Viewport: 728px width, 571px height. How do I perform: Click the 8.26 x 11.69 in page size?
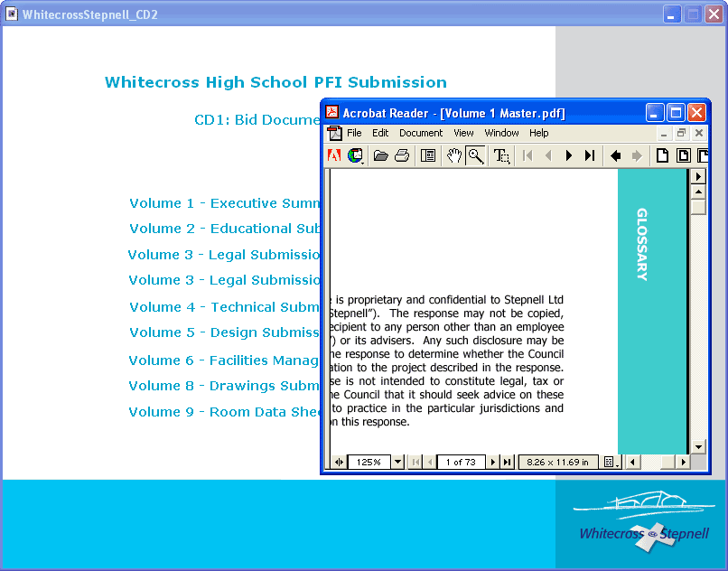point(557,462)
